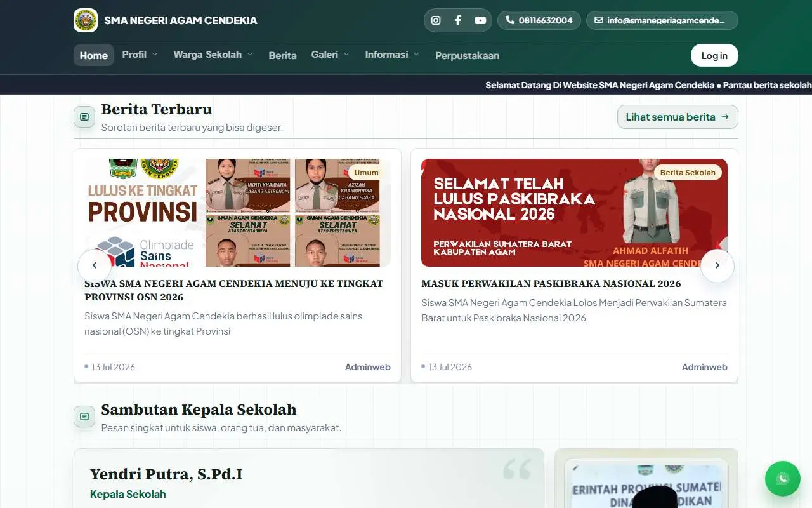Open the school's YouTube channel
812x508 pixels.
(480, 20)
